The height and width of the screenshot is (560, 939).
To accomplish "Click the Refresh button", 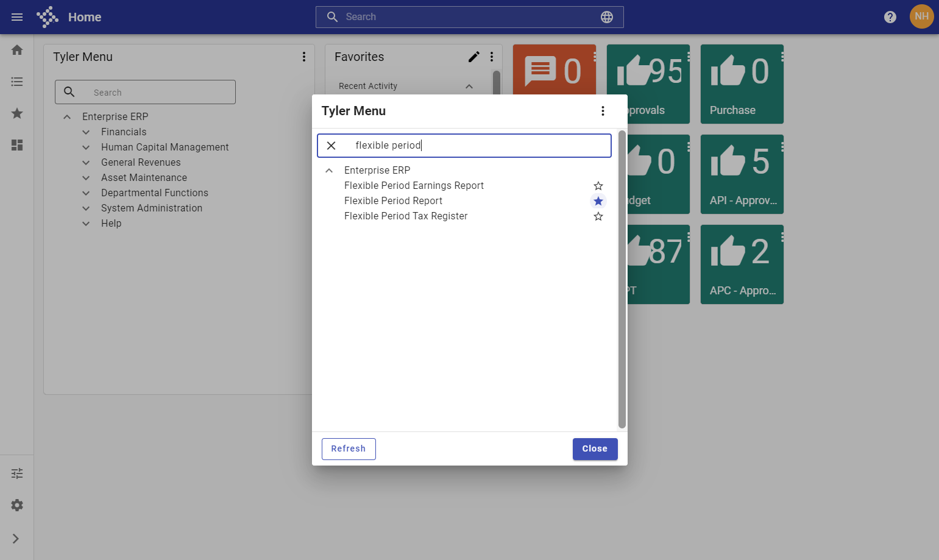I will click(x=349, y=449).
